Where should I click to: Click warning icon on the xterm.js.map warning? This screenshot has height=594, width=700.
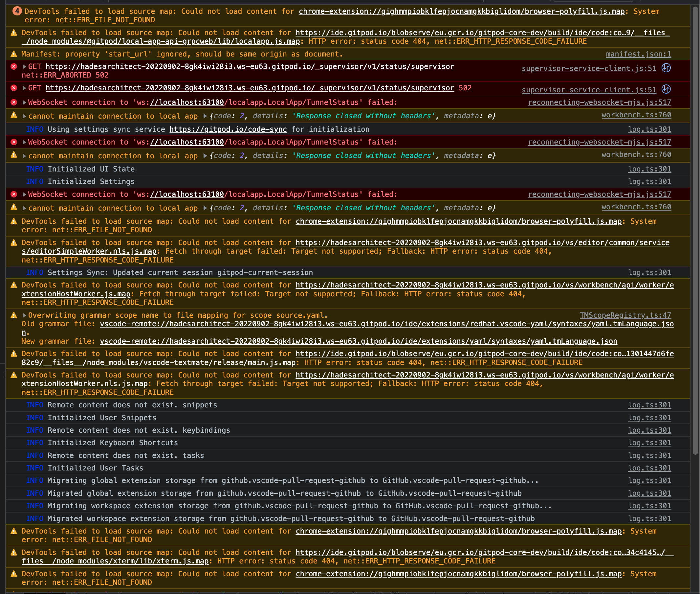pyautogui.click(x=14, y=552)
